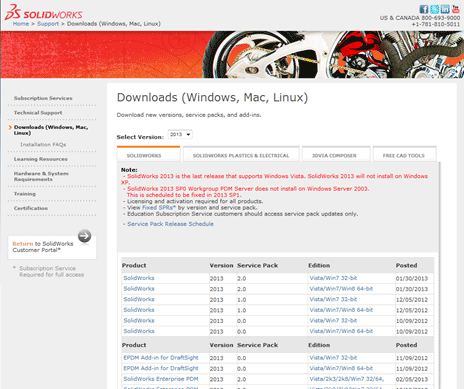The image size is (464, 389).
Task: Switch to the SOLIDWORKS tab
Action: pos(148,155)
